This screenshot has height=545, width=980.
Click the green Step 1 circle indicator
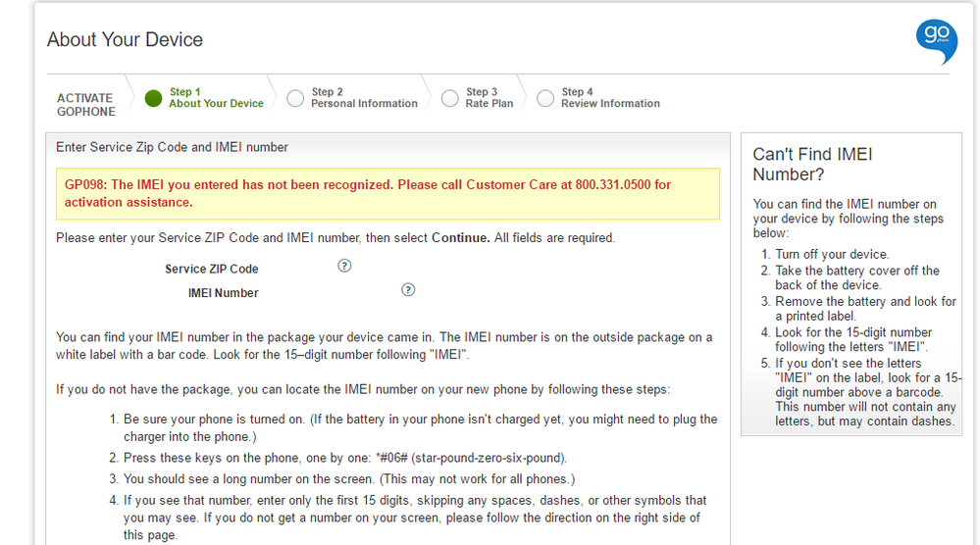coord(153,98)
